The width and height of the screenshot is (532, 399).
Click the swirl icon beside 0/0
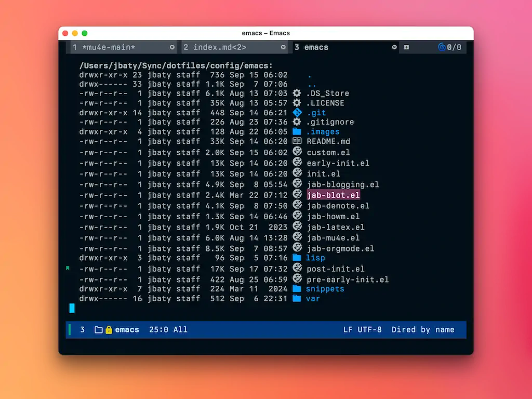coord(442,47)
